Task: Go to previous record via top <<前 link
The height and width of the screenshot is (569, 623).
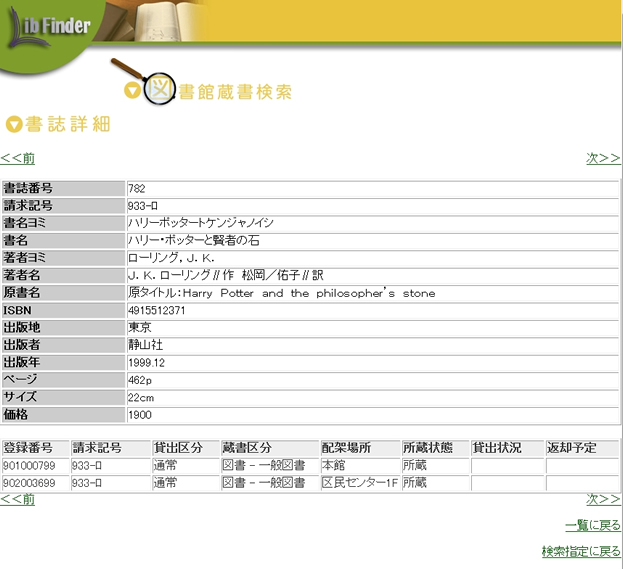Action: pos(18,158)
